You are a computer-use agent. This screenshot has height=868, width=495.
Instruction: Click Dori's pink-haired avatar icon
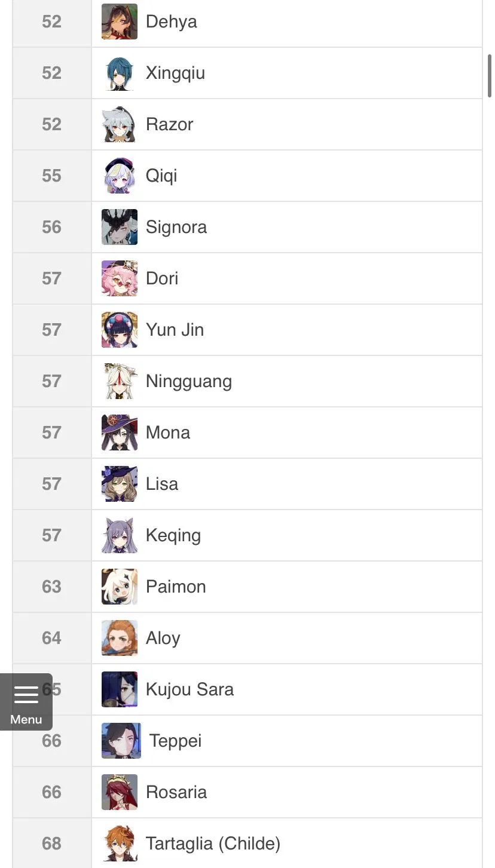120,278
